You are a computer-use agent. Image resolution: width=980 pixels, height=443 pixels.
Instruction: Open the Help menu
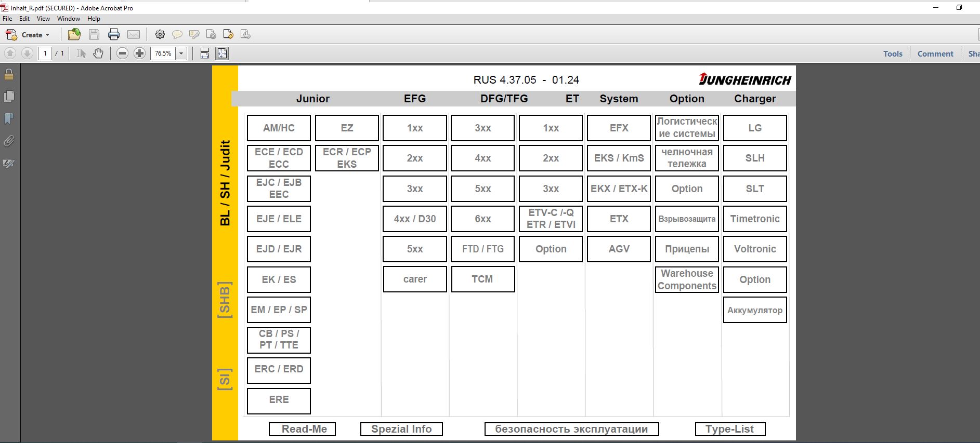(x=94, y=19)
